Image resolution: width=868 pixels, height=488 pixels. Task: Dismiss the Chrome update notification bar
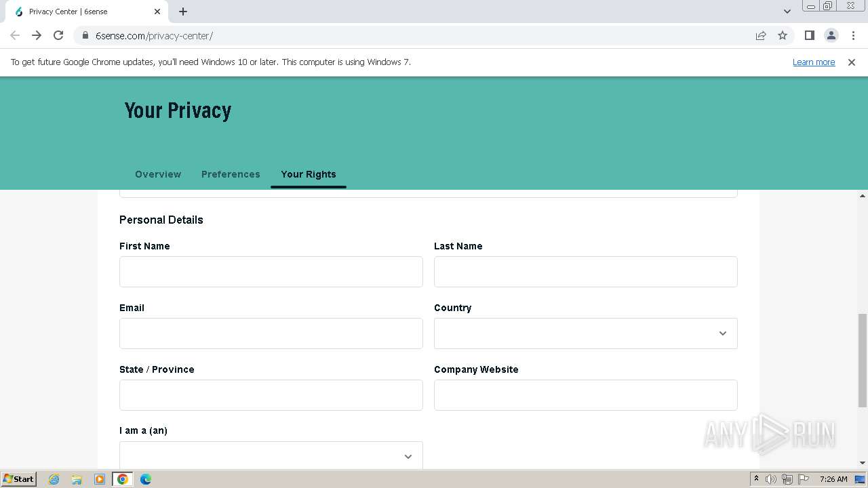click(x=852, y=62)
